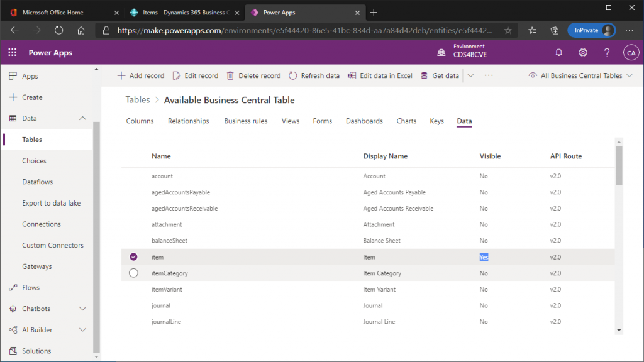Screen dimensions: 644x362
Task: Open Connections in the sidebar
Action: coord(42,224)
